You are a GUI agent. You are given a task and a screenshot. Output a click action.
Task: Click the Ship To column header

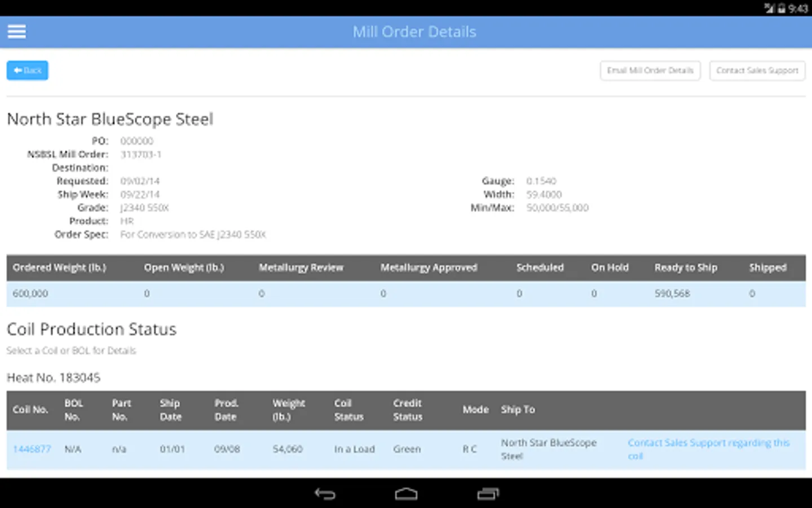[x=518, y=410]
